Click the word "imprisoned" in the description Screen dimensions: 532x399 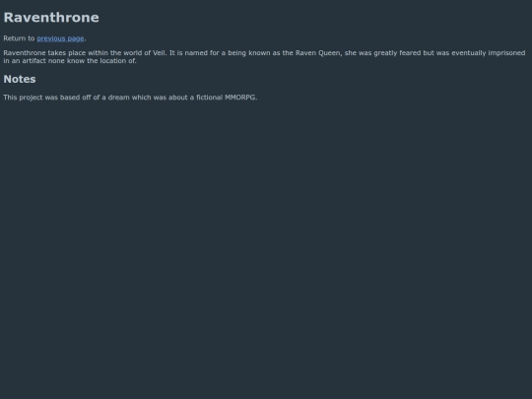[506, 53]
